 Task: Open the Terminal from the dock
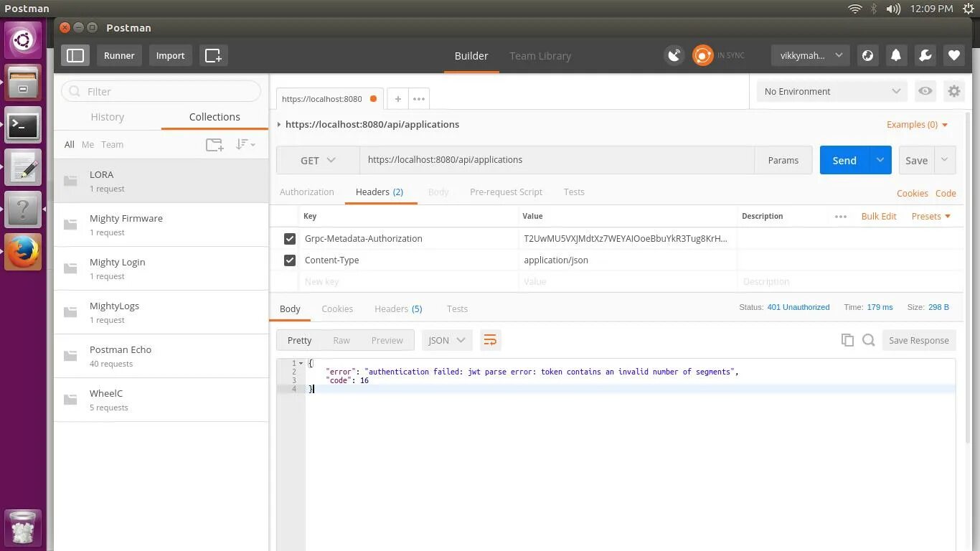tap(23, 126)
